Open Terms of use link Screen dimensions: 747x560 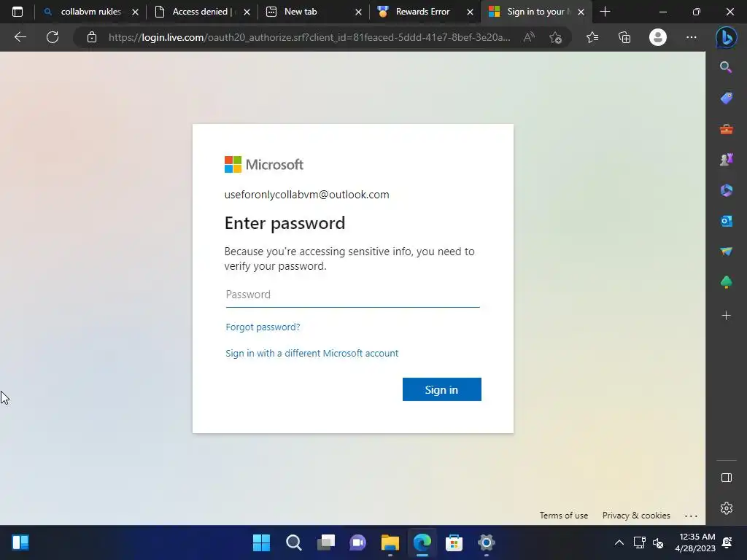tap(564, 516)
